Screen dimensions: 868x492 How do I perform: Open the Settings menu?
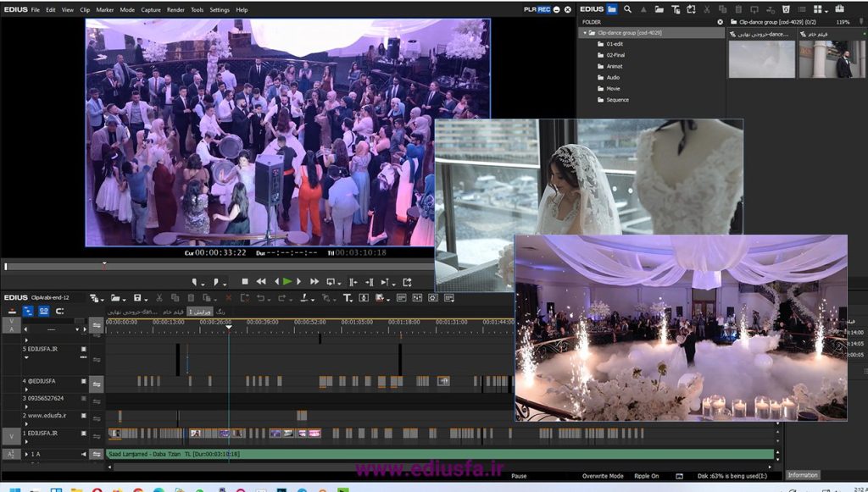[220, 10]
